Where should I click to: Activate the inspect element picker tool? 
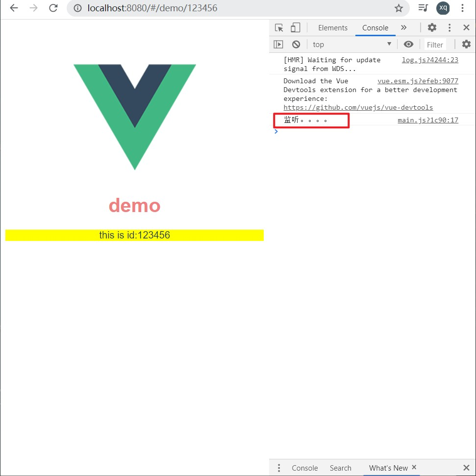279,27
